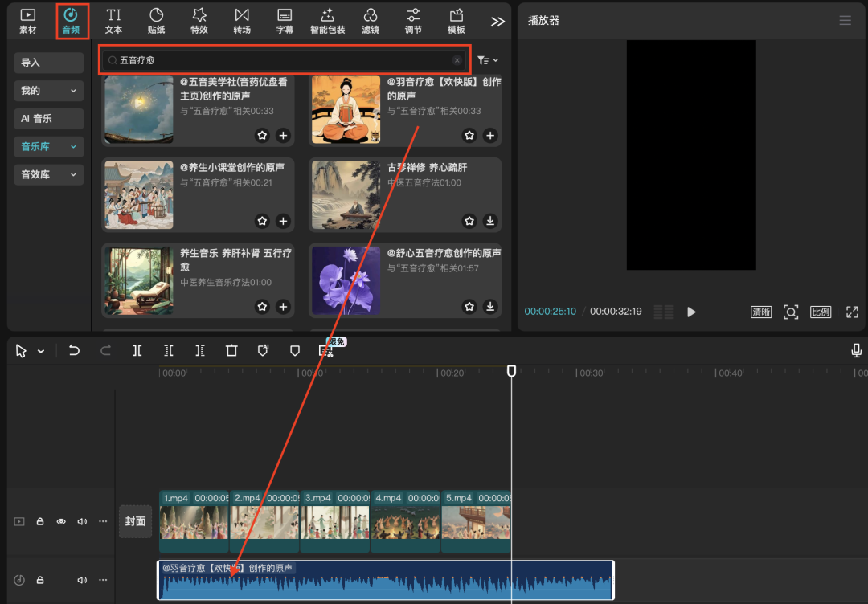Image resolution: width=868 pixels, height=604 pixels.
Task: Click the microphone record voiceover icon
Action: (857, 350)
